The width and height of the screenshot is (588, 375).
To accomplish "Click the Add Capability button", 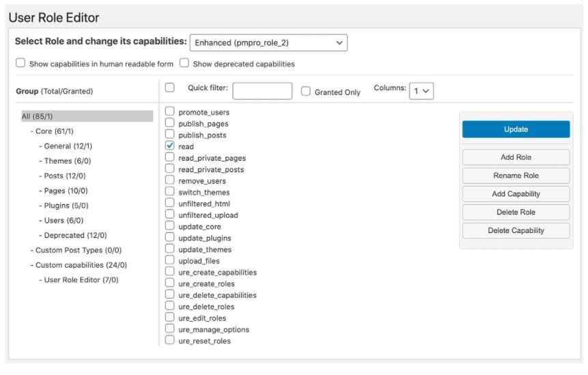I will point(516,194).
